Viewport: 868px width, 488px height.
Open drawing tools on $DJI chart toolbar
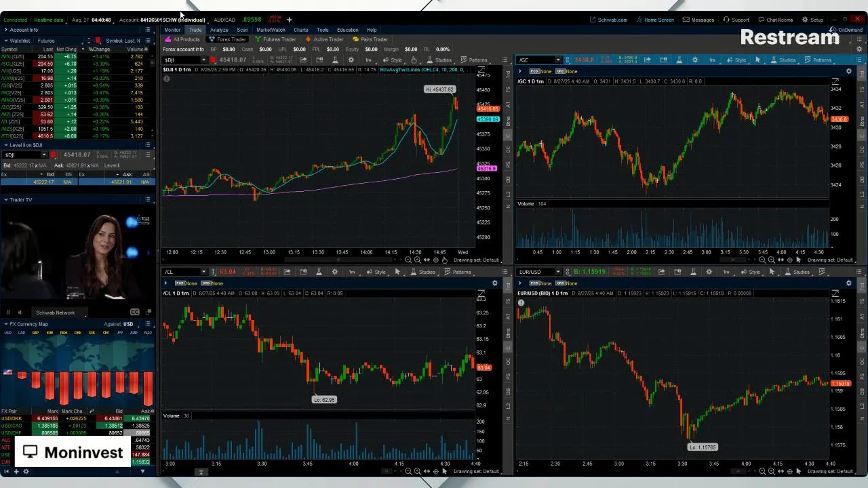pos(414,60)
